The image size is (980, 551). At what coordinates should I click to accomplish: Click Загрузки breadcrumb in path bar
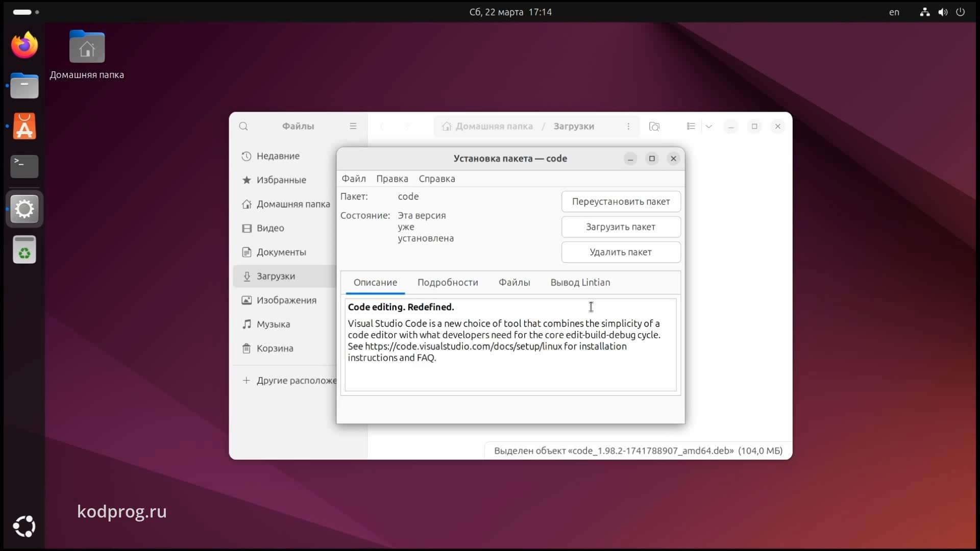[574, 126]
